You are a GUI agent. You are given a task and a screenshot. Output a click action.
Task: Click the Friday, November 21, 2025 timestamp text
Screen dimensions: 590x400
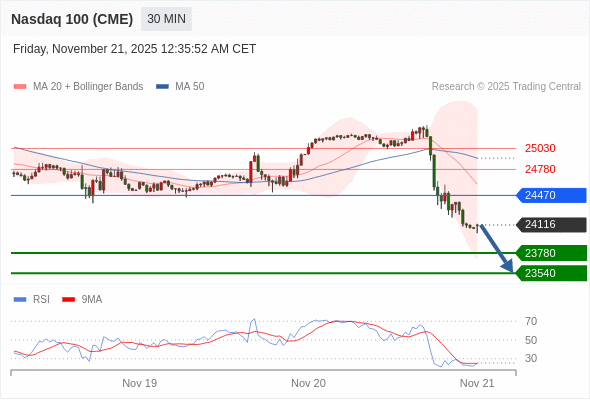click(x=134, y=49)
